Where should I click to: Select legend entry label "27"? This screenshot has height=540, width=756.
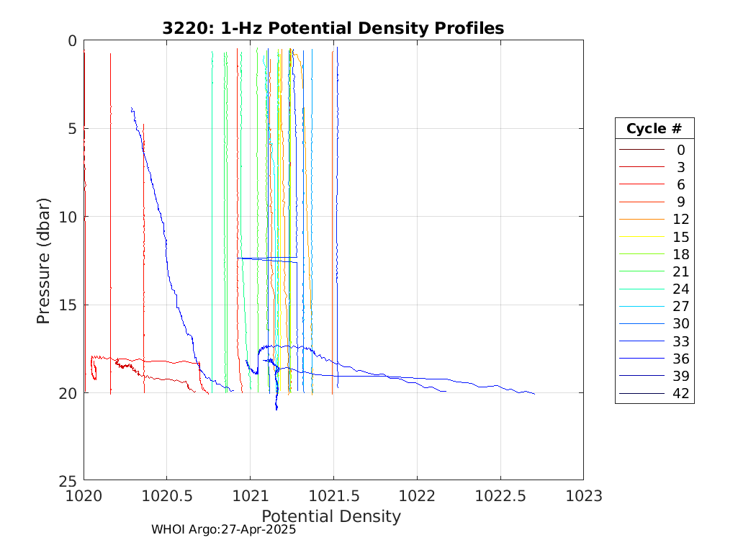coord(681,307)
